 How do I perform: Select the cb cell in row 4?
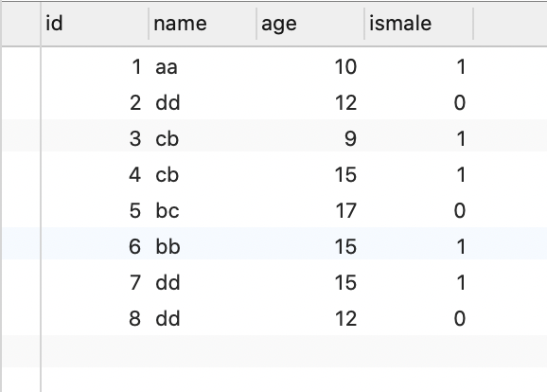203,174
